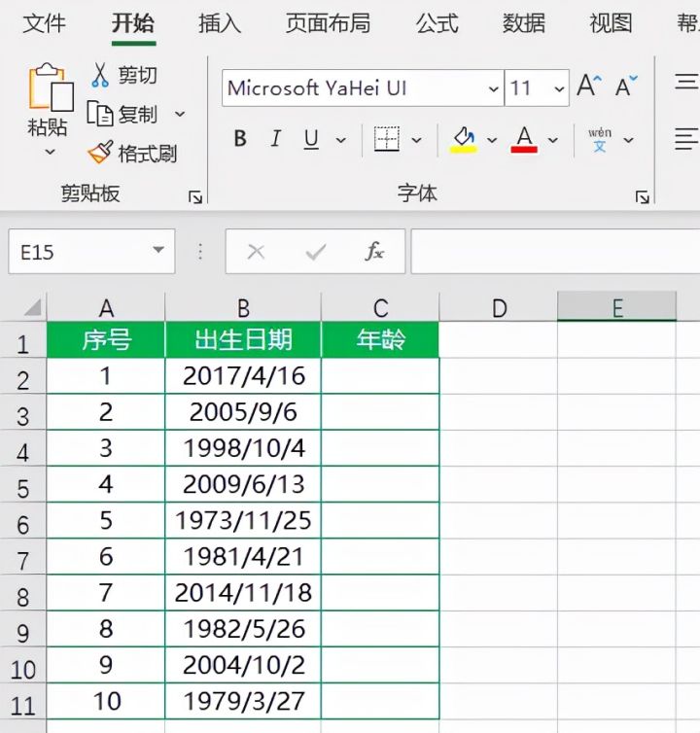Viewport: 700px width, 733px height.
Task: Expand the copy options arrow
Action: 180,114
